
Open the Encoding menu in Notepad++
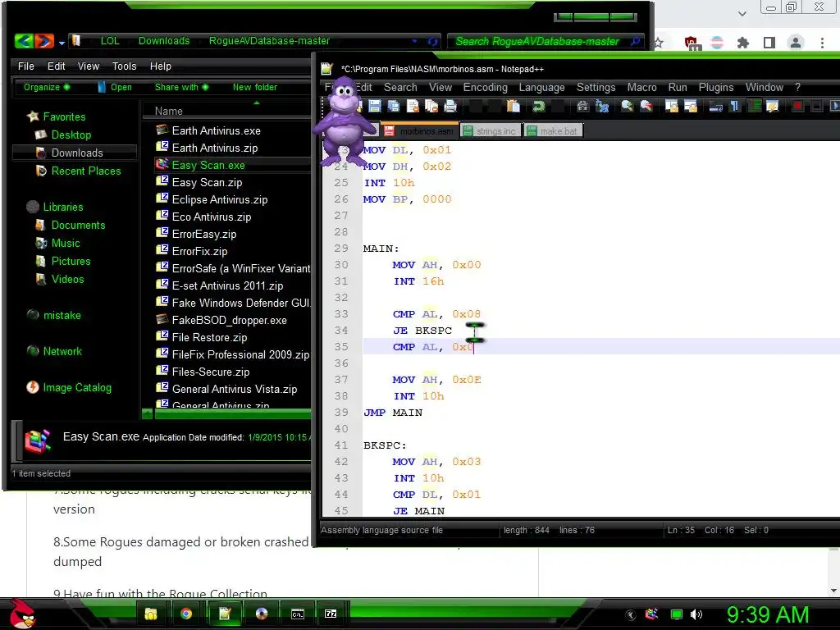coord(485,87)
